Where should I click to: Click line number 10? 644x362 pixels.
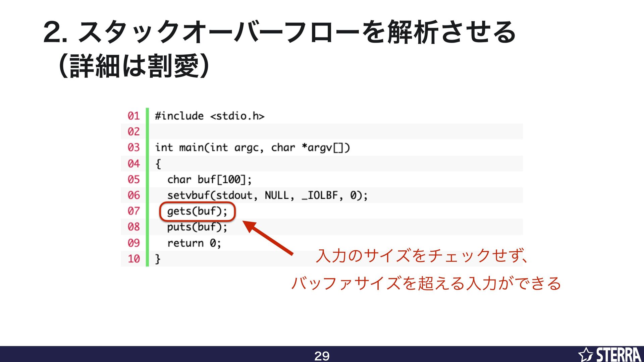click(x=133, y=258)
